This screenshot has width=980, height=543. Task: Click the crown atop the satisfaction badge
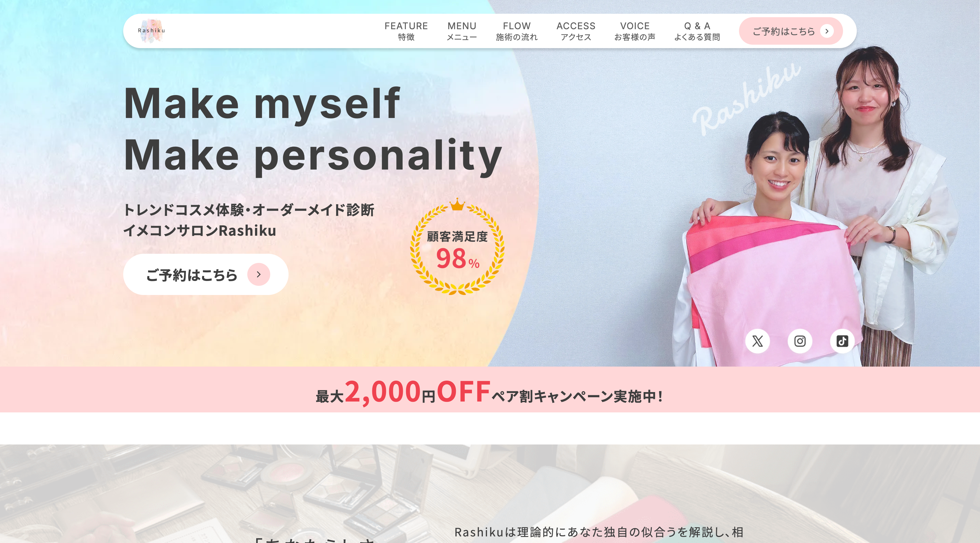(457, 204)
